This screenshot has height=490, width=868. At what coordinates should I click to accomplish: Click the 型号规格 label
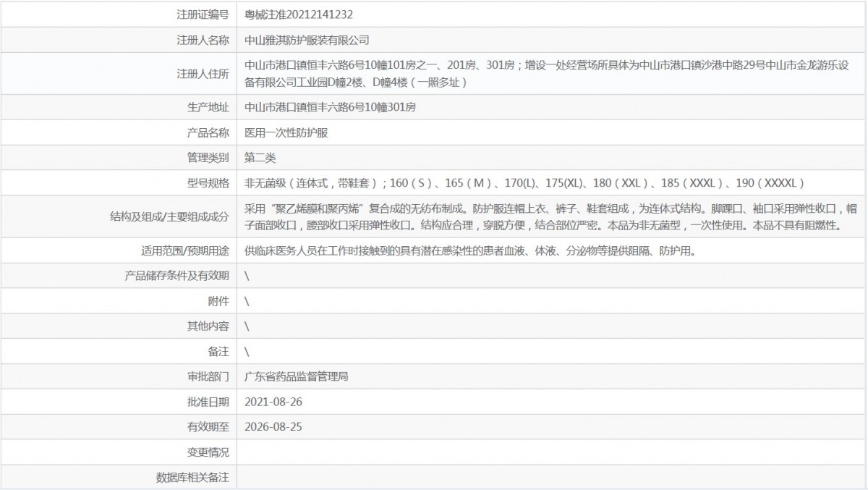208,182
